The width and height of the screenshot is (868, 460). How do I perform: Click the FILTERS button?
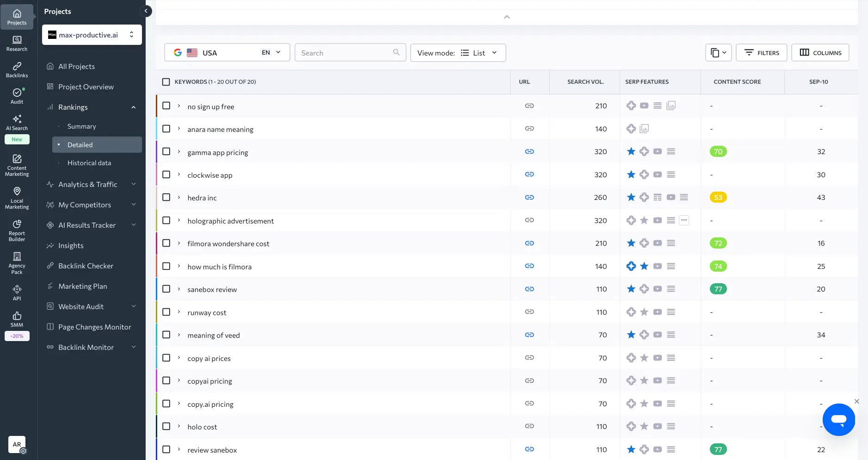pos(762,52)
